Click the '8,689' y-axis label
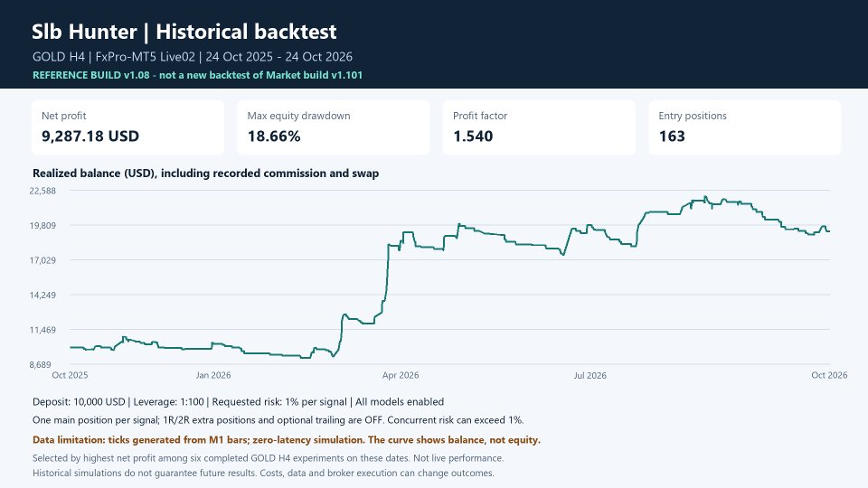 (40, 365)
